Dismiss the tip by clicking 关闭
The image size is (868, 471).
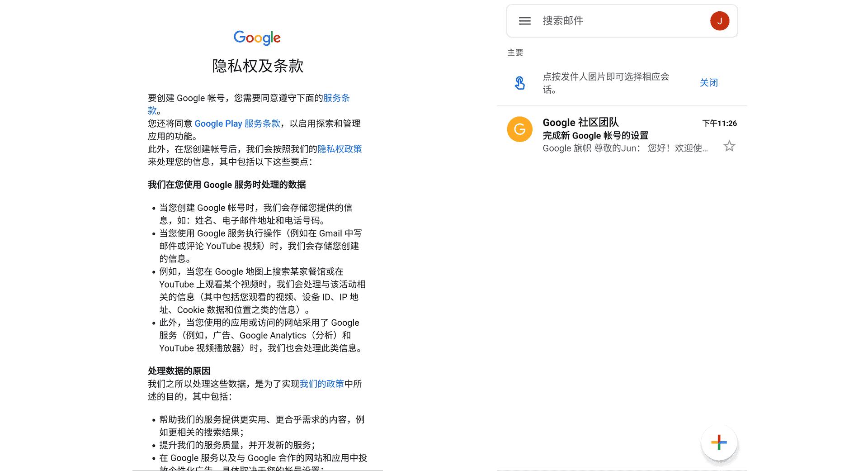pos(708,83)
